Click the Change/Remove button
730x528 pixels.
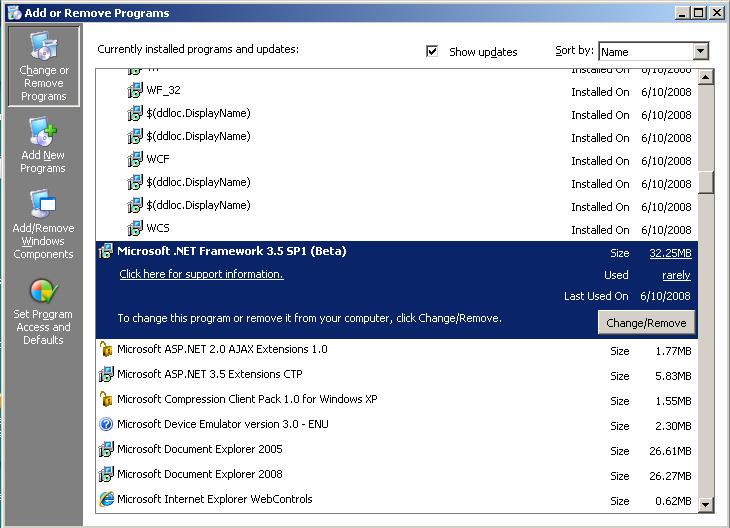tap(646, 323)
